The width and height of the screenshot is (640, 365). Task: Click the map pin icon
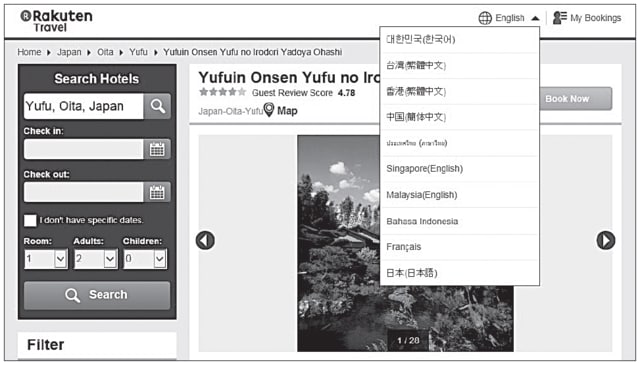coord(269,110)
